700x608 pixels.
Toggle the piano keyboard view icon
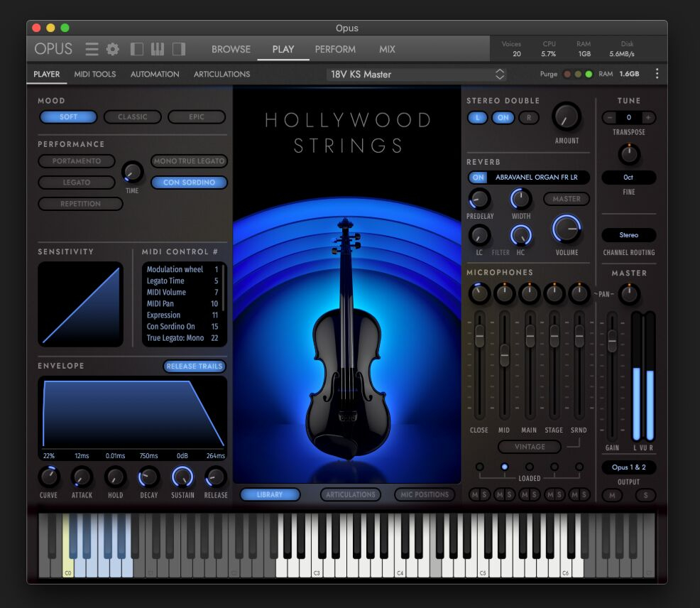pos(158,49)
